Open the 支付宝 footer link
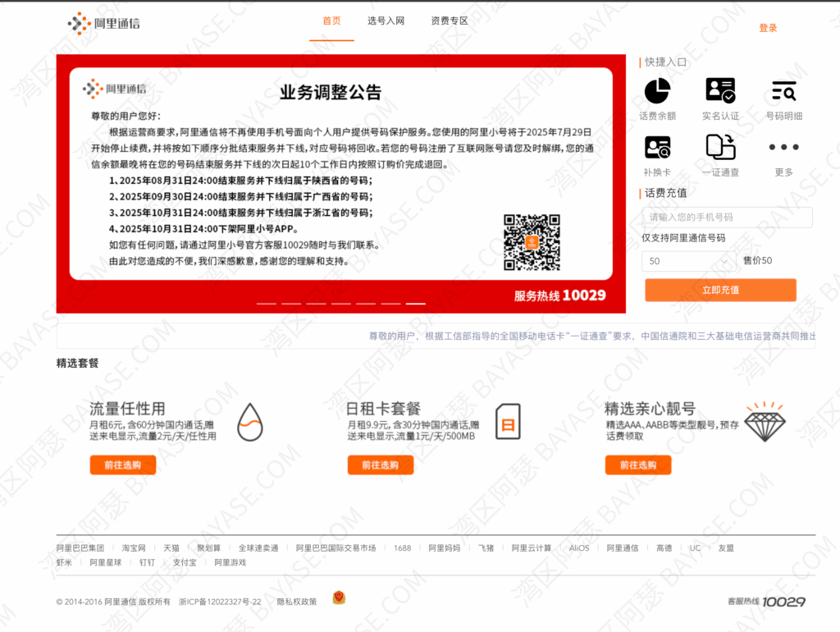Viewport: 840px width, 632px height. point(185,562)
